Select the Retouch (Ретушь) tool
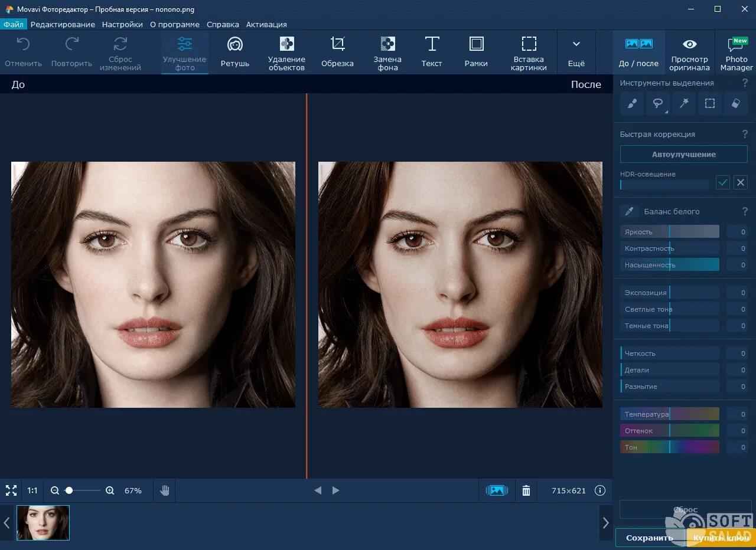Screen dimensions: 756x550 click(x=235, y=52)
